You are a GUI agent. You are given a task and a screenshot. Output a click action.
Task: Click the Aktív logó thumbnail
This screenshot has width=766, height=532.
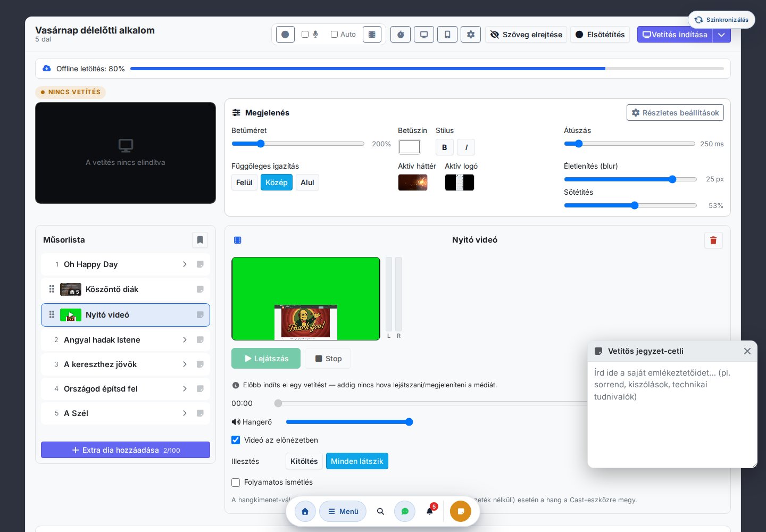[460, 182]
